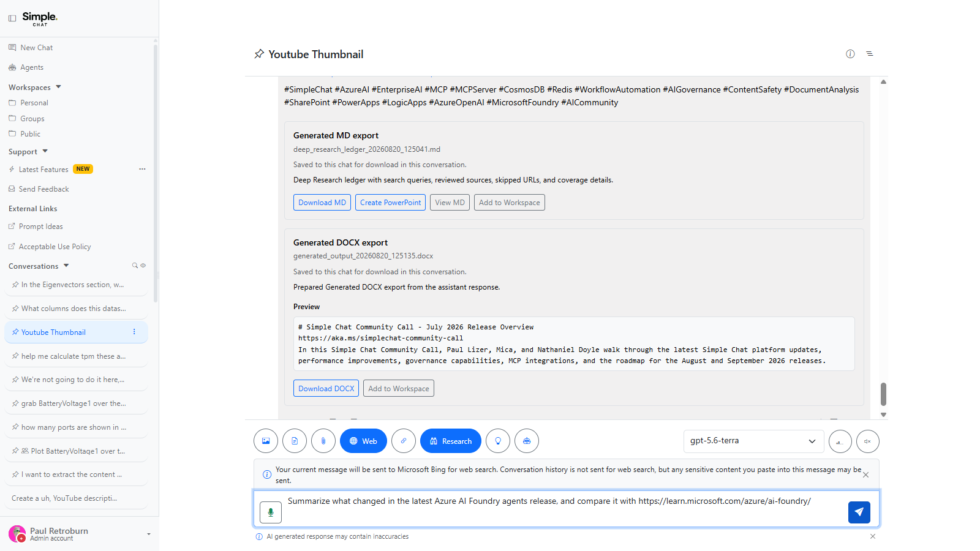
Task: Click the pin icon beside Youtube Thumbnail title
Action: (259, 54)
